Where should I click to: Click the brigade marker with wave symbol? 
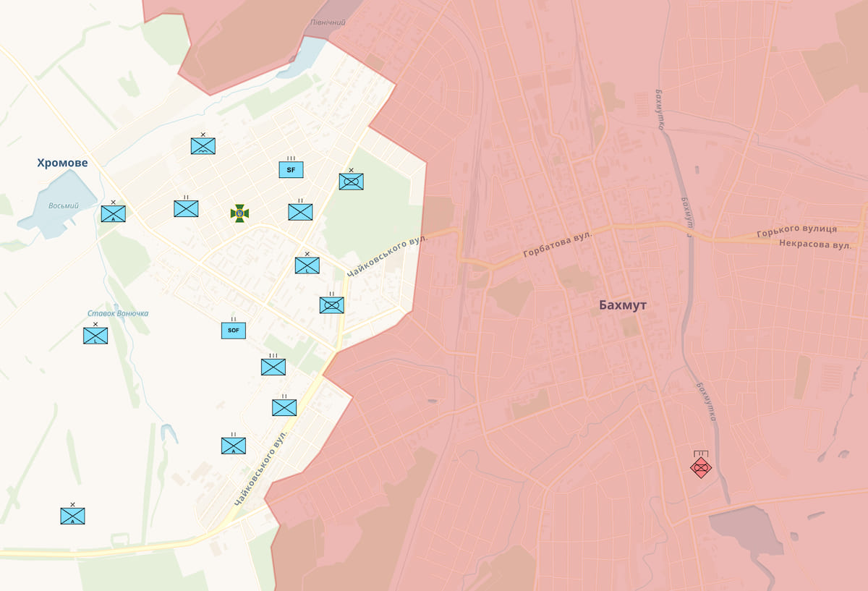(x=203, y=146)
